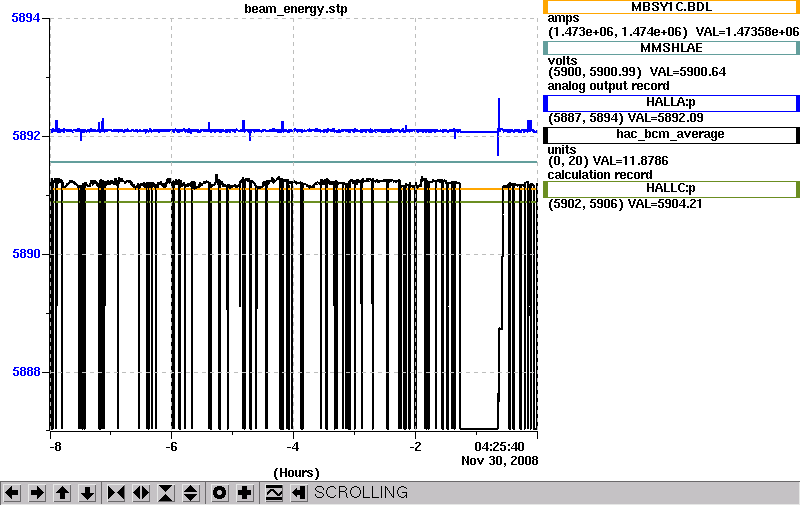Click the plus toolbar icon
Screen dimensions: 800x505
(245, 493)
